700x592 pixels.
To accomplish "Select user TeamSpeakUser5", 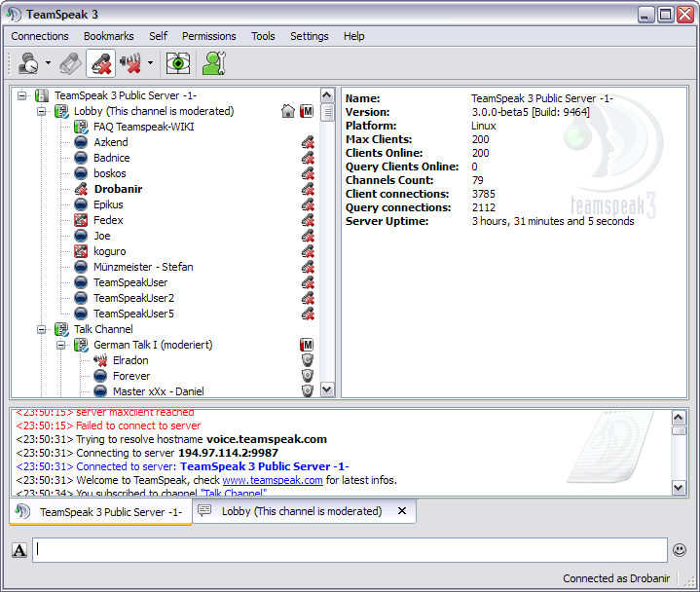I will coord(134,314).
